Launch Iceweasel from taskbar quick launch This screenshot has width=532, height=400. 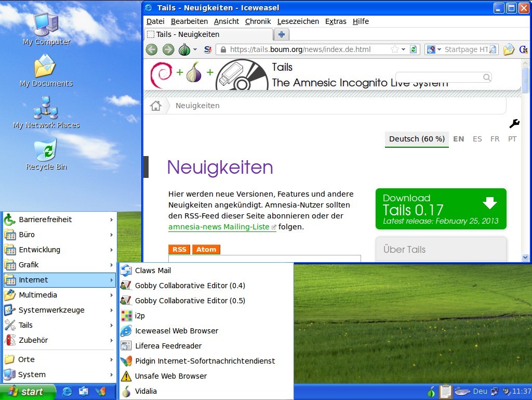click(x=67, y=392)
